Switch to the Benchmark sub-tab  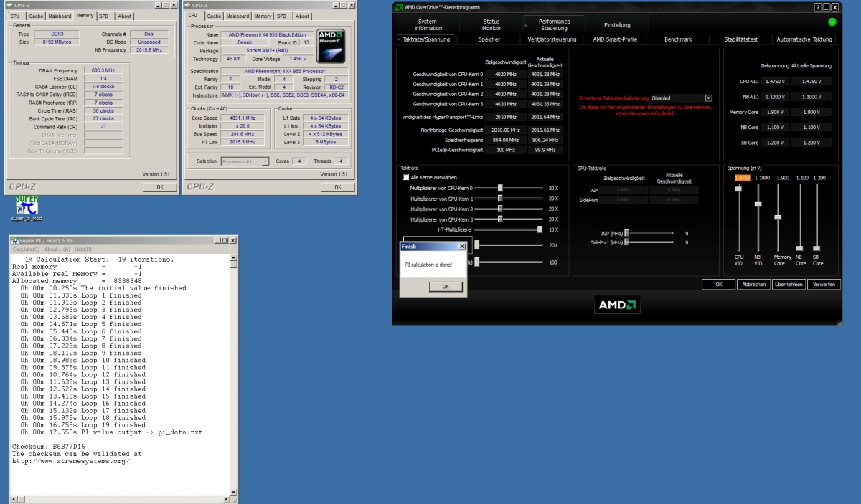pos(678,39)
